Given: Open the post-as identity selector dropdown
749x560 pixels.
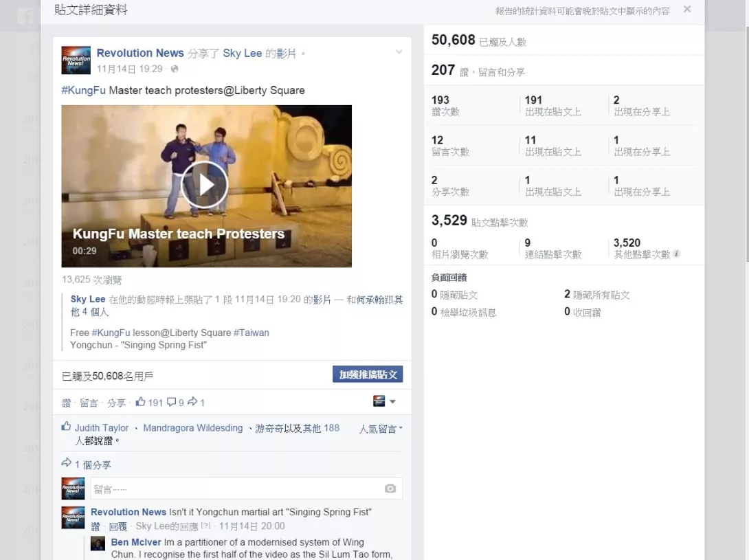Looking at the screenshot, I should pyautogui.click(x=385, y=401).
